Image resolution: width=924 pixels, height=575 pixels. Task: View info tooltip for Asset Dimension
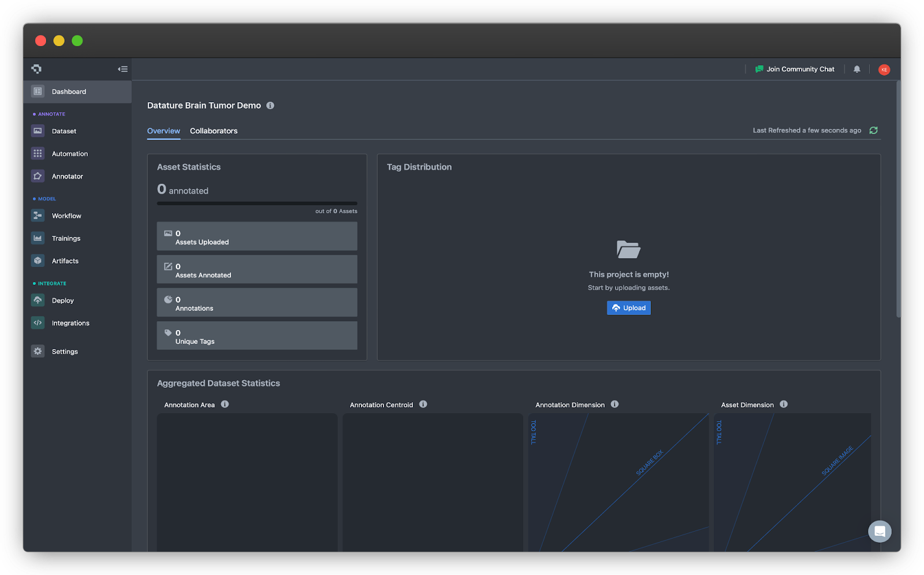click(x=784, y=404)
